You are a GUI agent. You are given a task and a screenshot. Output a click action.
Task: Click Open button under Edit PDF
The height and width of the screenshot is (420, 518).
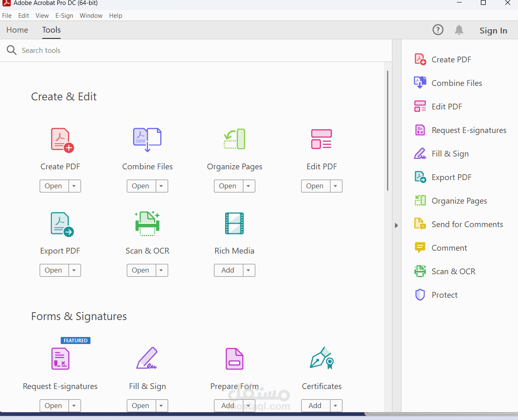[x=316, y=186]
